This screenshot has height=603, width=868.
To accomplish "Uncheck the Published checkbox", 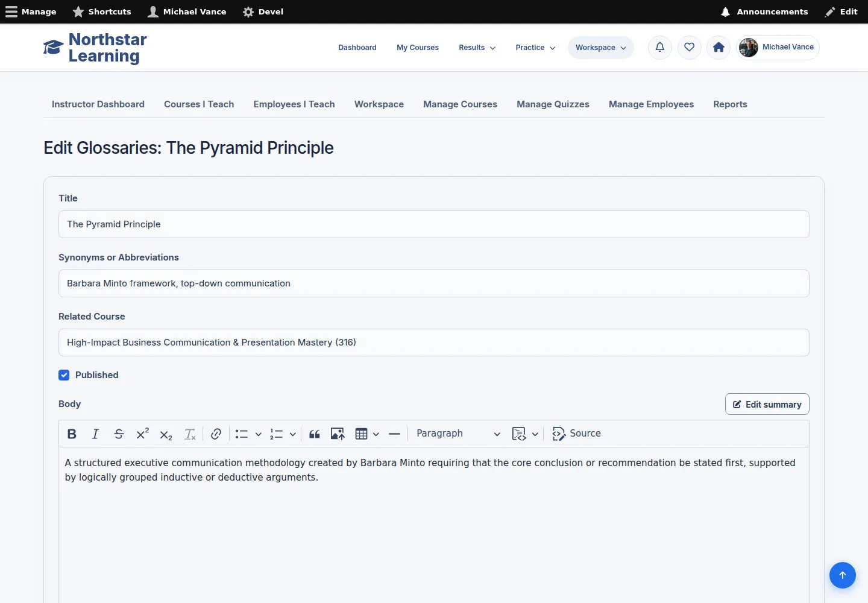I will pos(64,375).
